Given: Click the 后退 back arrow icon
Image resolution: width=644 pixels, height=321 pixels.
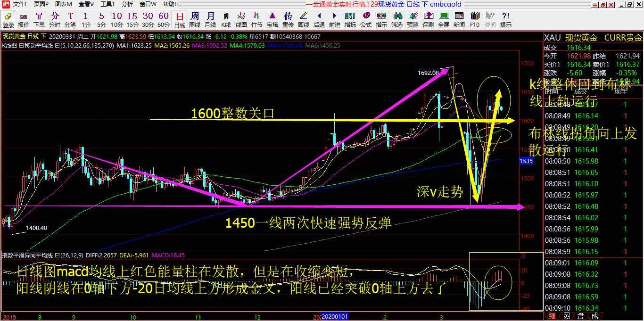Looking at the screenshot, I should tap(319, 20).
